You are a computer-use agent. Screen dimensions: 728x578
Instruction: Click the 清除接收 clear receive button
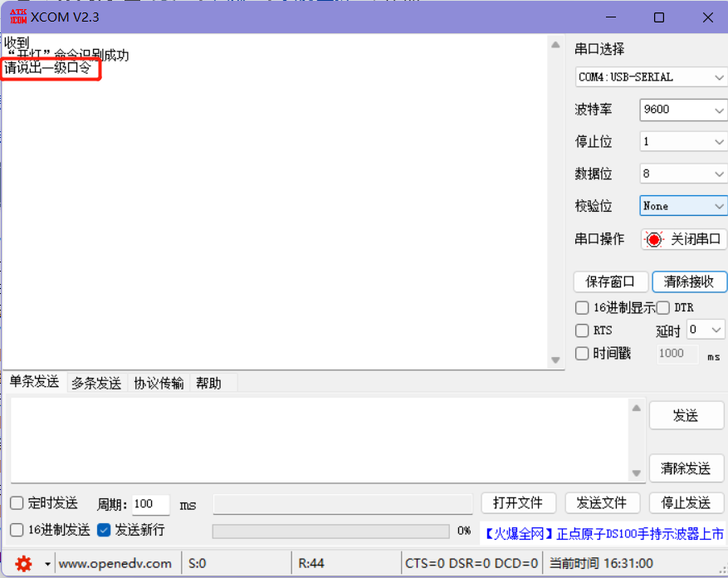pyautogui.click(x=689, y=282)
